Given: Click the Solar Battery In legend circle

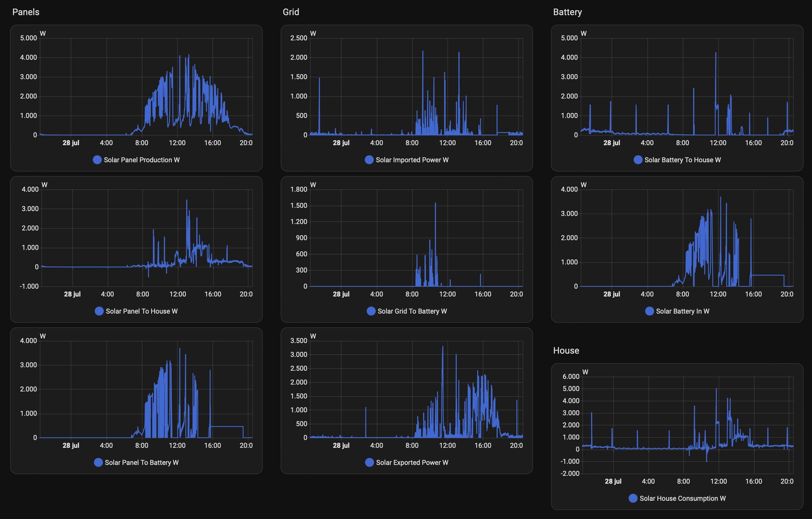Looking at the screenshot, I should [650, 311].
